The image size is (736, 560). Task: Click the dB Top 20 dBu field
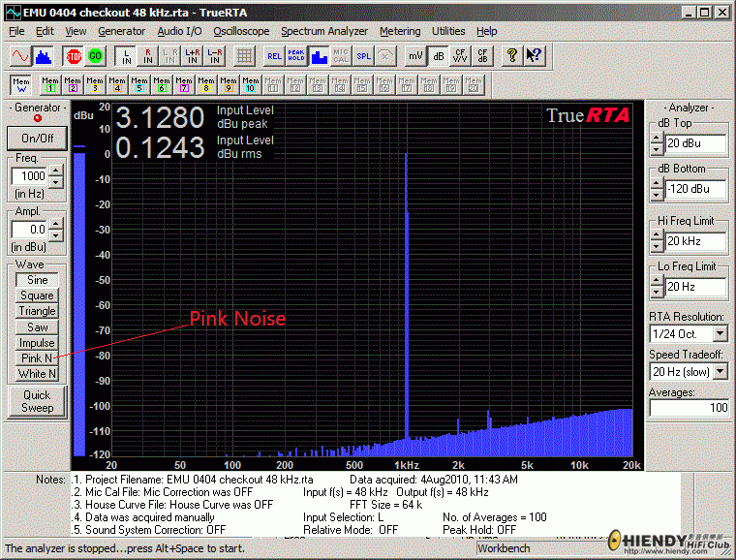point(696,143)
